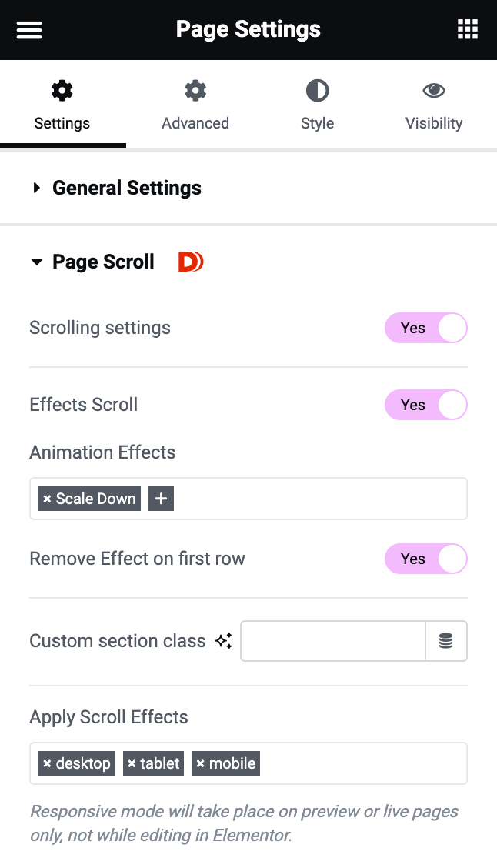Image resolution: width=497 pixels, height=868 pixels.
Task: Click inside the Custom section class field
Action: 332,640
